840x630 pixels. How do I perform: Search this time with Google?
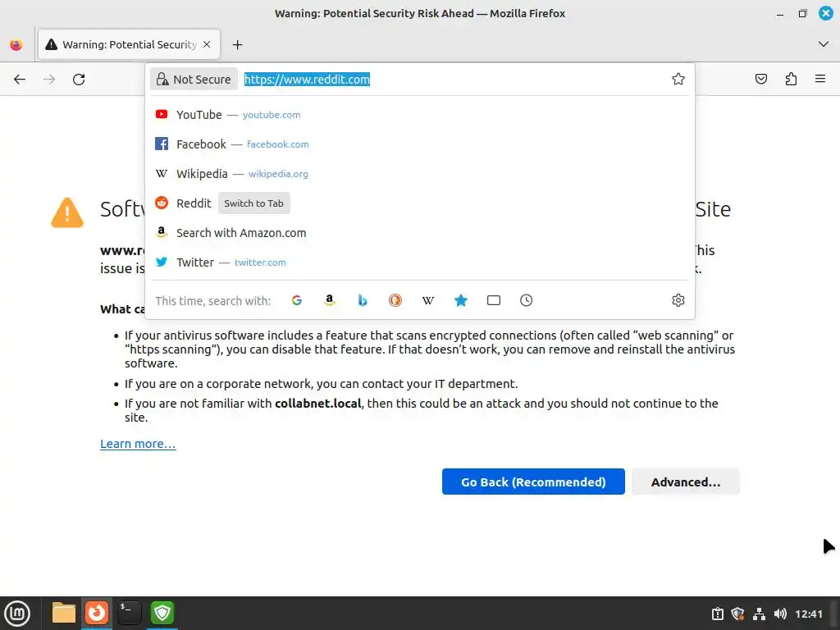pos(297,300)
